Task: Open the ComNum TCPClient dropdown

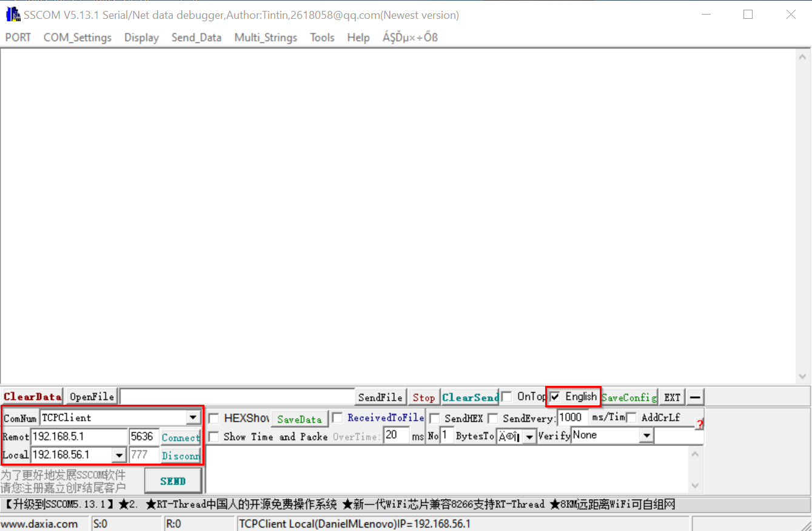Action: [x=193, y=418]
